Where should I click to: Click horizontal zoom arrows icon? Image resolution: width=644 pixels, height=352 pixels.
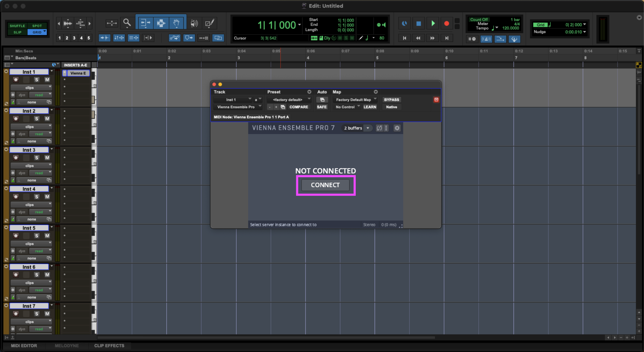click(112, 23)
